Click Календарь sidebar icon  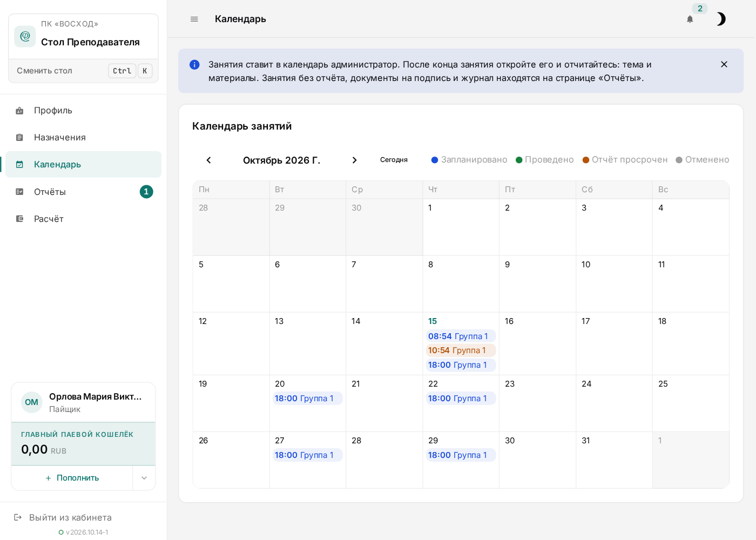[x=19, y=165]
